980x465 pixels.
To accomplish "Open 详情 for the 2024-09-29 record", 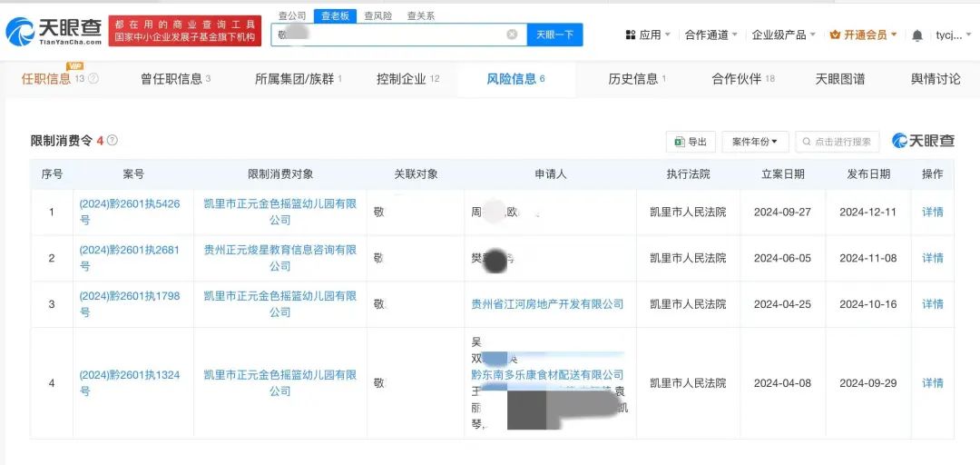I will 933,383.
